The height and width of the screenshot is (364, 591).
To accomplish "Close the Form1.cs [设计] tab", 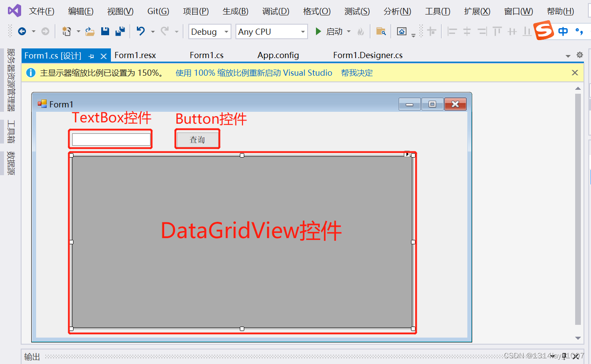I will (x=103, y=56).
